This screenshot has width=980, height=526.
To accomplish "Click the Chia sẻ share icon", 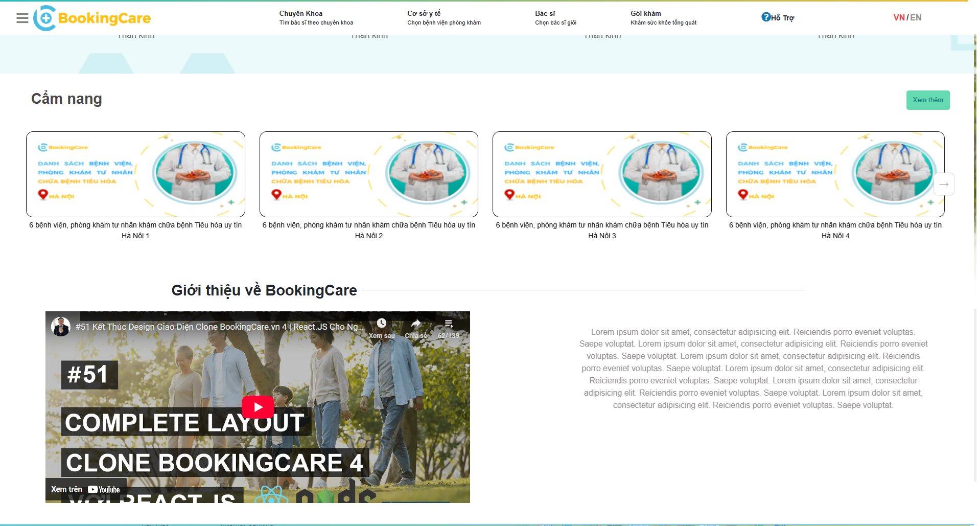I will coord(416,323).
